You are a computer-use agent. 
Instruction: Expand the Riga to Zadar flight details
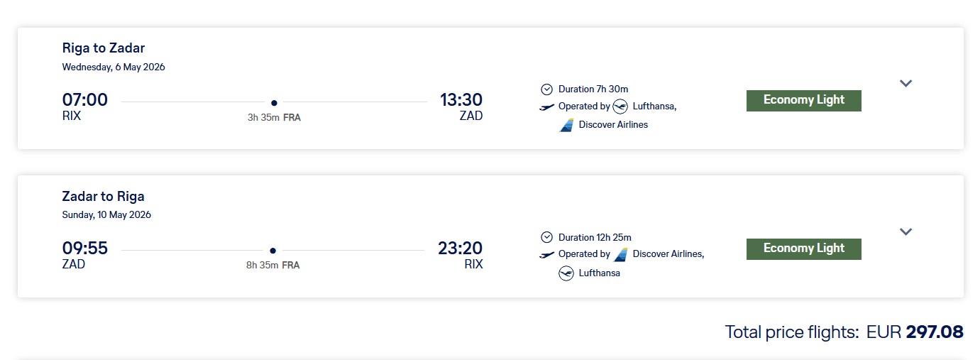pos(905,83)
